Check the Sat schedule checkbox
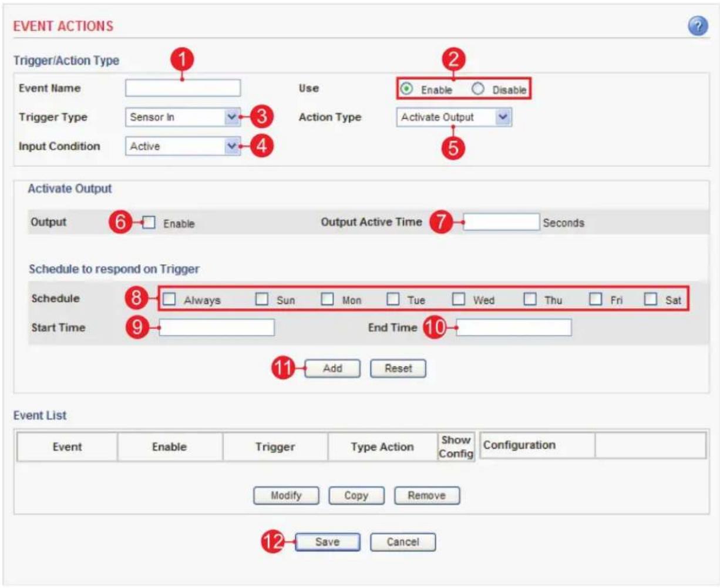 pos(651,300)
